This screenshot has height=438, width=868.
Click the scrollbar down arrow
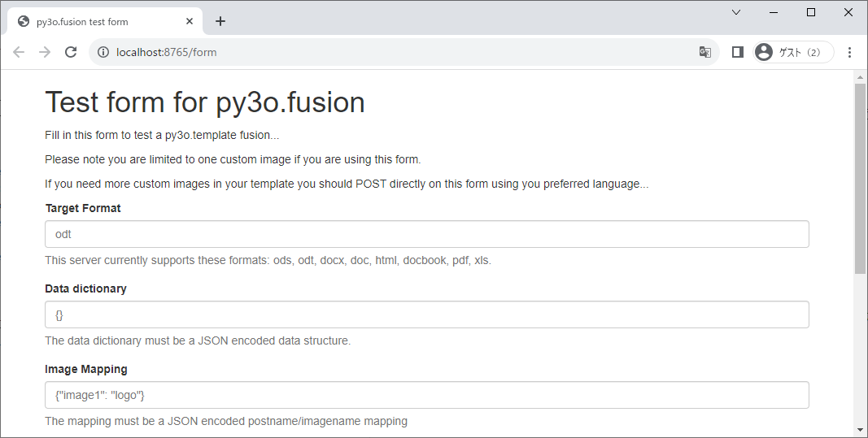[x=860, y=429]
